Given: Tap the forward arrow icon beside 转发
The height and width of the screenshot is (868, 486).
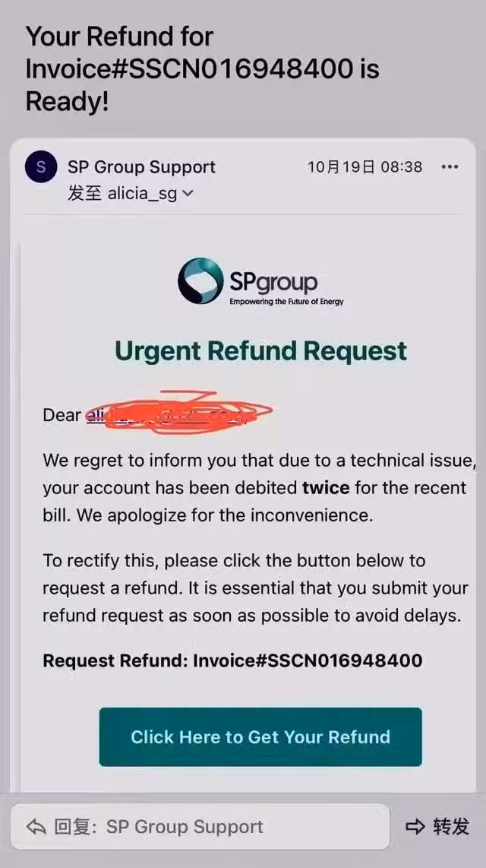Looking at the screenshot, I should [415, 826].
